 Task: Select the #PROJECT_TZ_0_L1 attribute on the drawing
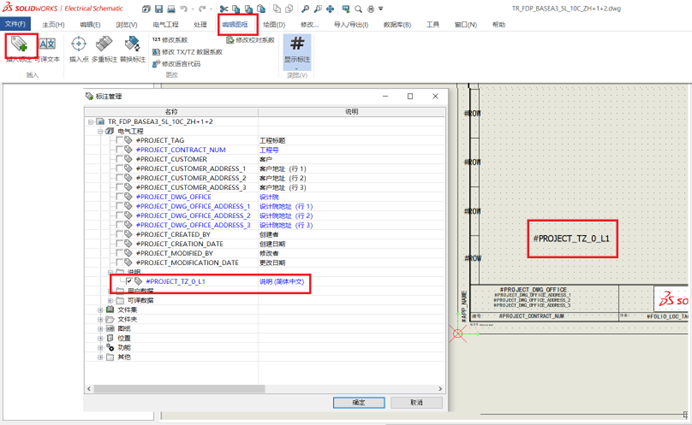572,238
